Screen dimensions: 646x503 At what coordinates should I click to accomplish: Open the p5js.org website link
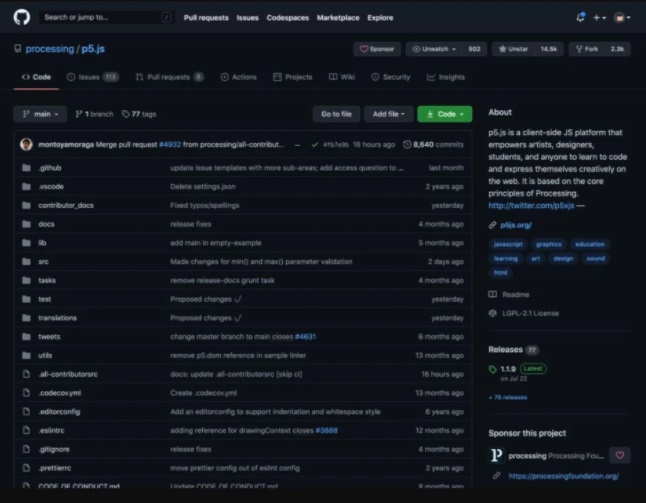[x=516, y=225]
